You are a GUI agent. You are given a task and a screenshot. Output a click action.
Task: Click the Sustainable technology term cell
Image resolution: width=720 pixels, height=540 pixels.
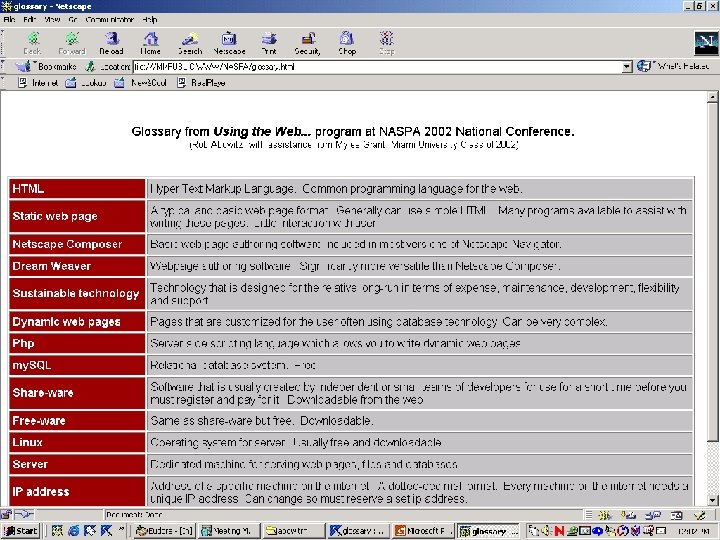point(77,293)
